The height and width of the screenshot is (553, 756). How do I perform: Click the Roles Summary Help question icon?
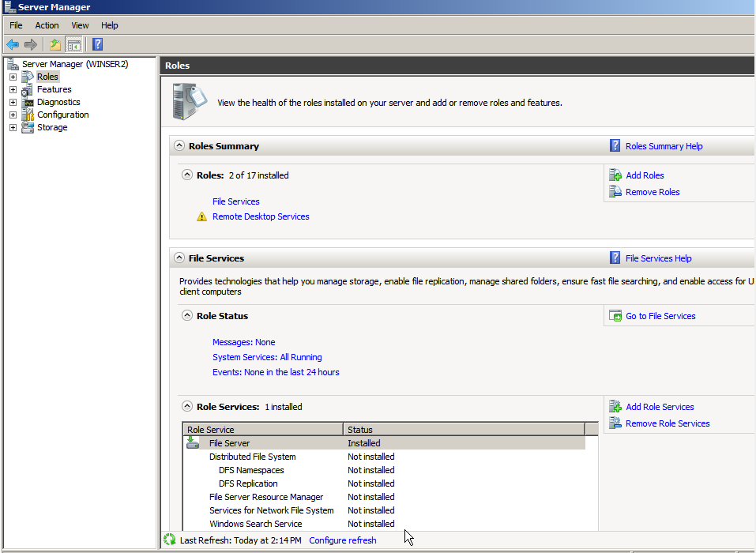click(x=615, y=145)
